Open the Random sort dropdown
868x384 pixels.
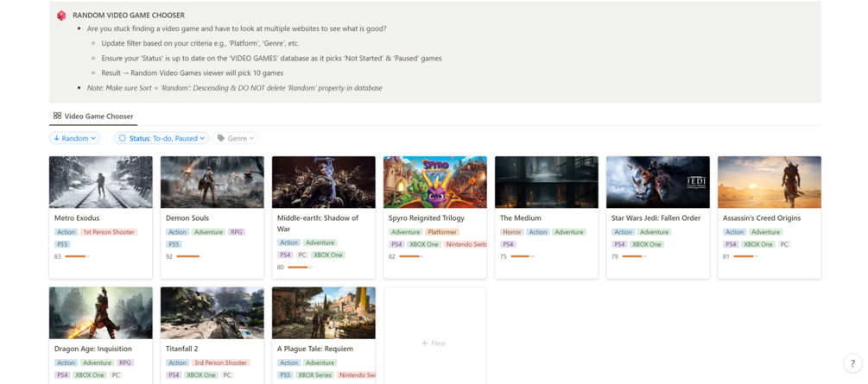(75, 138)
